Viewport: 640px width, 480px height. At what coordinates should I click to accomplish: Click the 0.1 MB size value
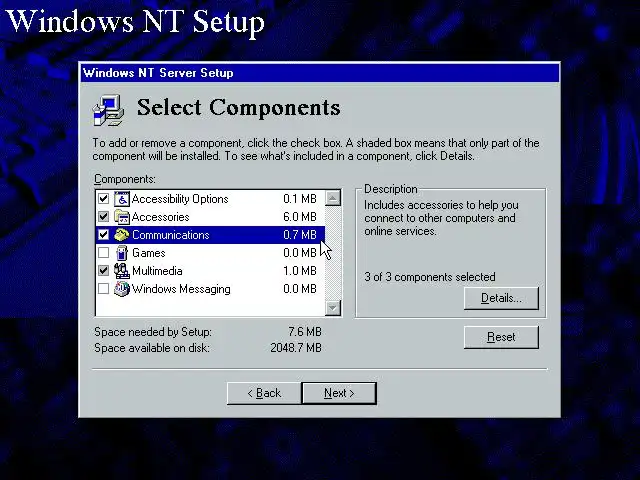tap(300, 199)
